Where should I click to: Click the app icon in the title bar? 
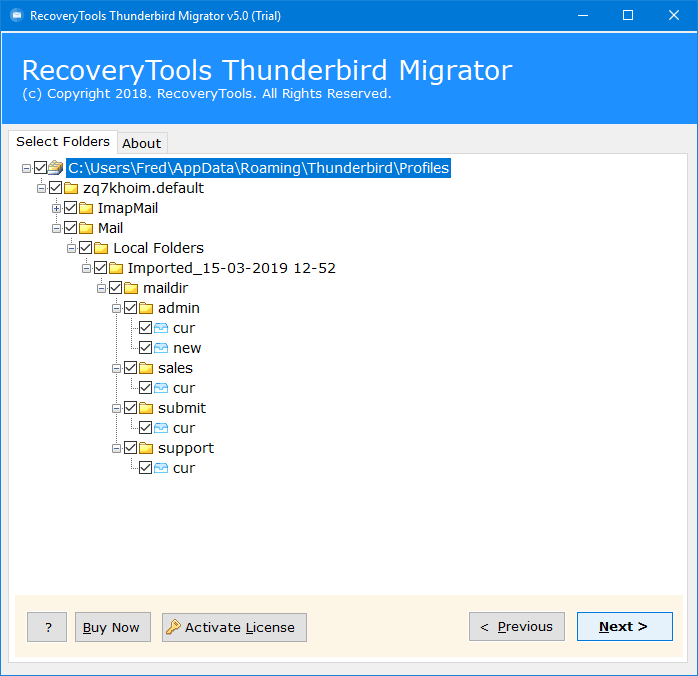(x=16, y=16)
